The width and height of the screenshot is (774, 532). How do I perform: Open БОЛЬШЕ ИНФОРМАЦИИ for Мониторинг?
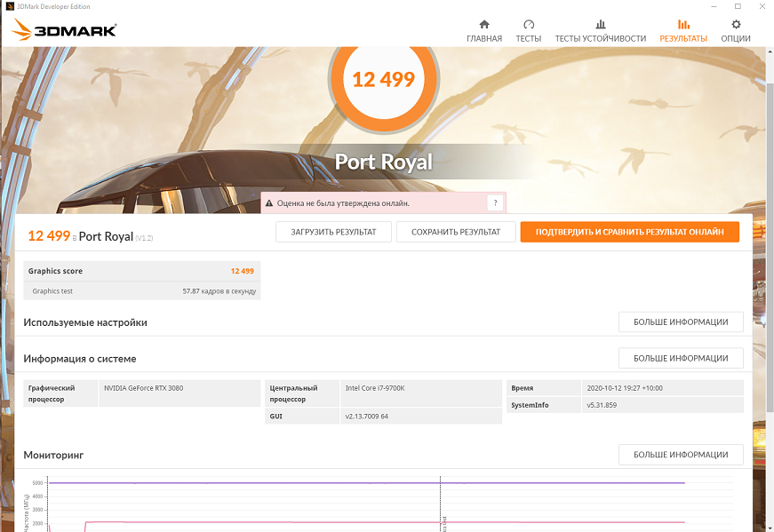[x=681, y=455]
